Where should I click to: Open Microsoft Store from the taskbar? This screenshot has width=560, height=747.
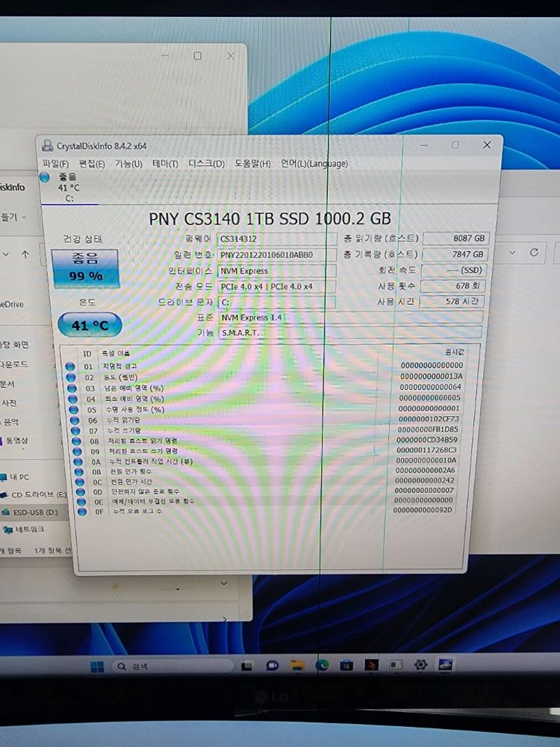click(x=346, y=665)
